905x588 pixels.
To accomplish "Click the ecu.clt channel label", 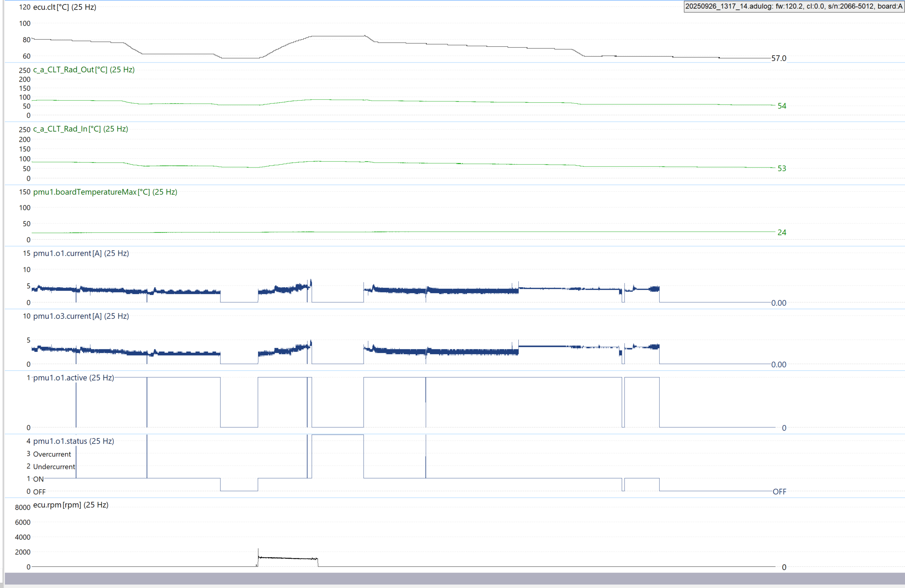I will [64, 7].
